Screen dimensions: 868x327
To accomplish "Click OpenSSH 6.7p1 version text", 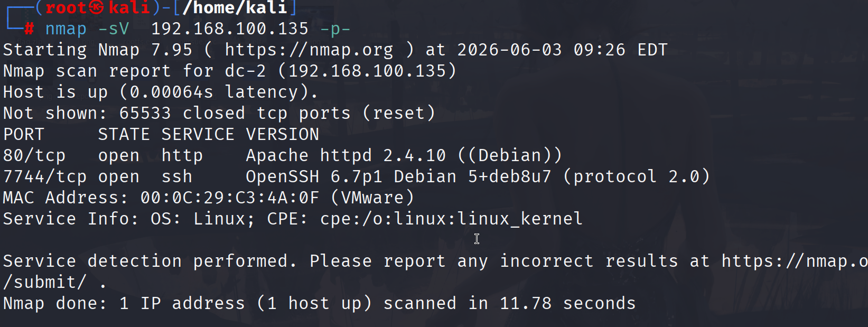I will [314, 176].
